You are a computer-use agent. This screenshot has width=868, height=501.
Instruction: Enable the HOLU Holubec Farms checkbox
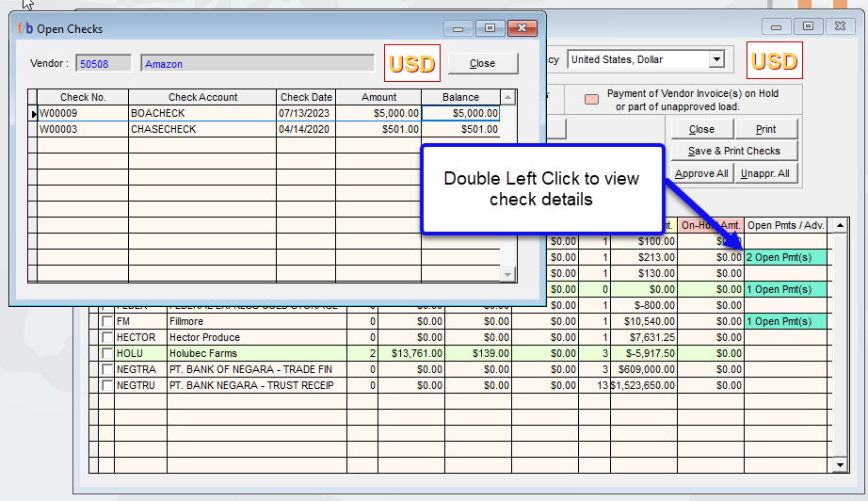click(x=106, y=354)
